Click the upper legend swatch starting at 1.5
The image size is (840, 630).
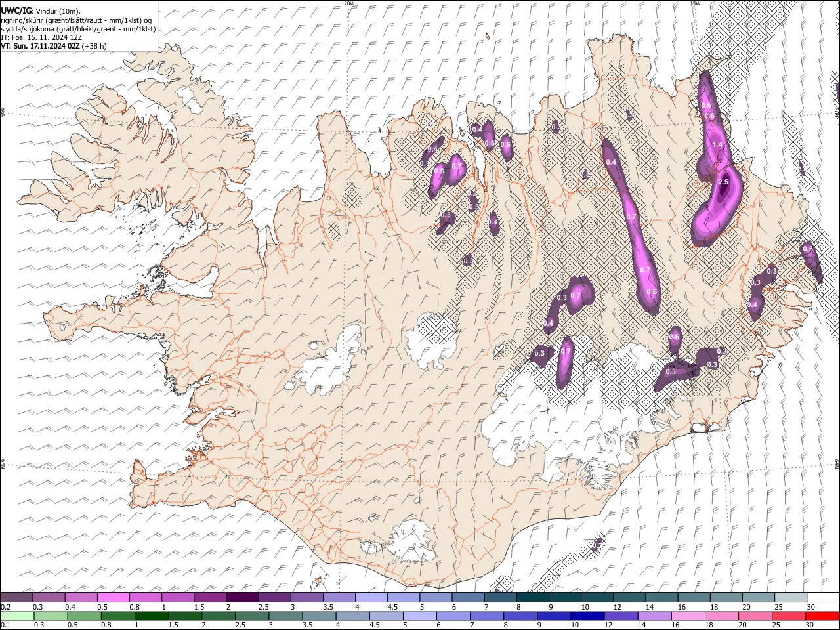pos(210,597)
